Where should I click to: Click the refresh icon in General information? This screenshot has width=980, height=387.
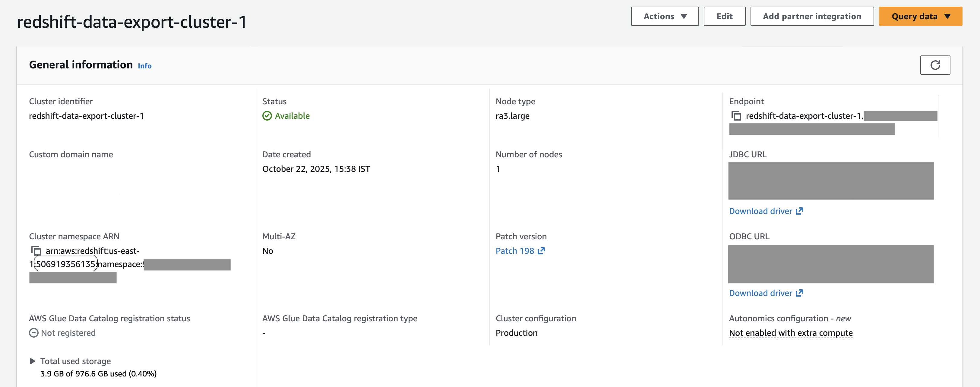coord(935,65)
